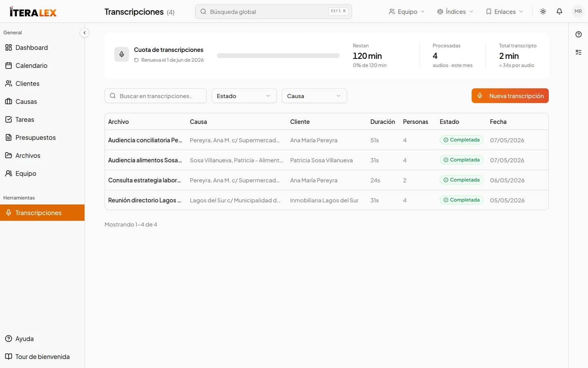Open the MR user avatar menu

[x=578, y=11]
